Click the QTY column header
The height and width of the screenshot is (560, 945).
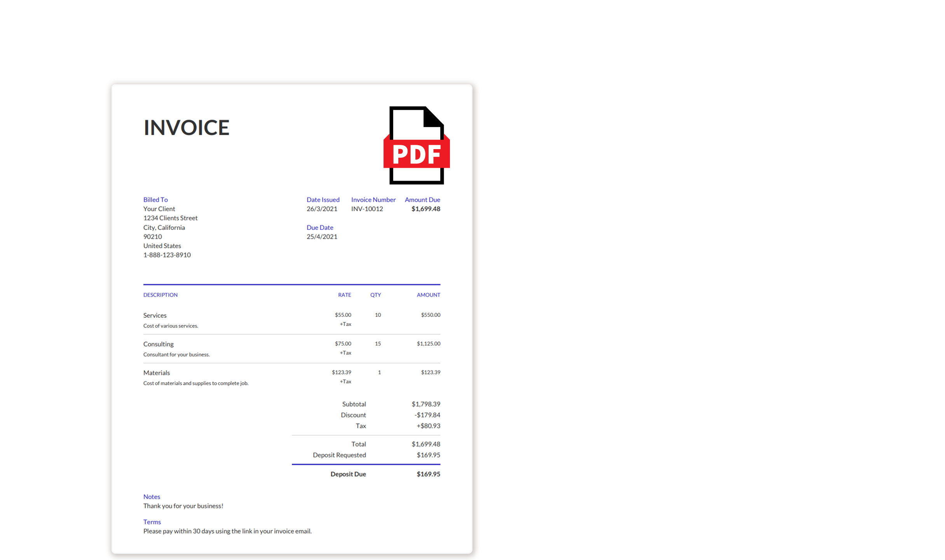[375, 295]
